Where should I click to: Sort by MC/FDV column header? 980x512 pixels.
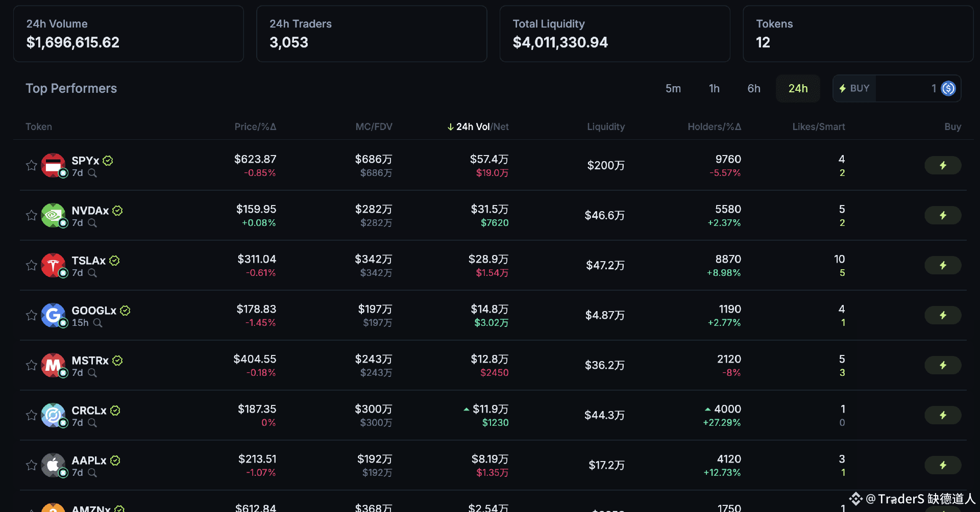click(374, 126)
